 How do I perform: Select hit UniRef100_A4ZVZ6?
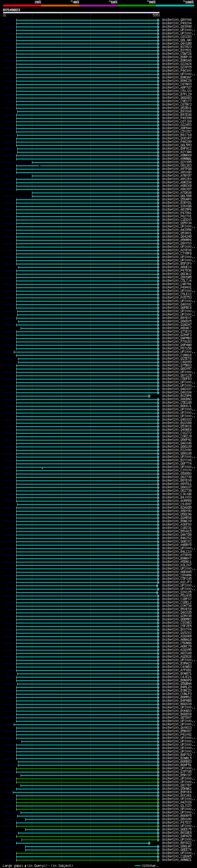176,802
